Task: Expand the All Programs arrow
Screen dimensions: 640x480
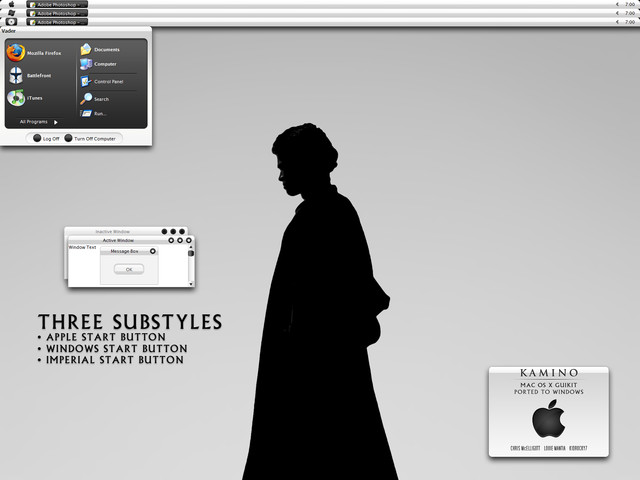Action: point(56,122)
